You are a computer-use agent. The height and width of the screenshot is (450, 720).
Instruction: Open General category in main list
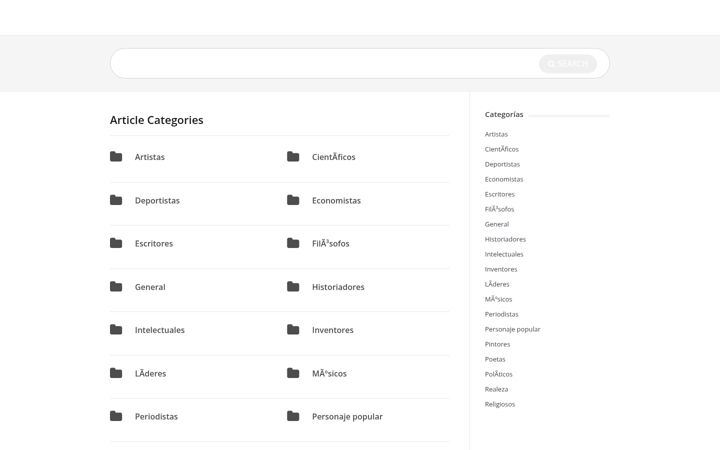coord(150,287)
